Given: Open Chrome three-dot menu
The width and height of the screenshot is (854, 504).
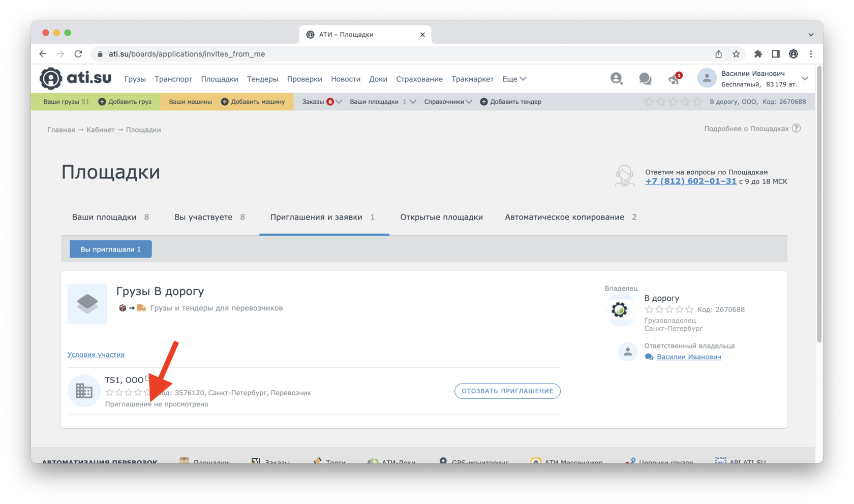Looking at the screenshot, I should [x=811, y=54].
